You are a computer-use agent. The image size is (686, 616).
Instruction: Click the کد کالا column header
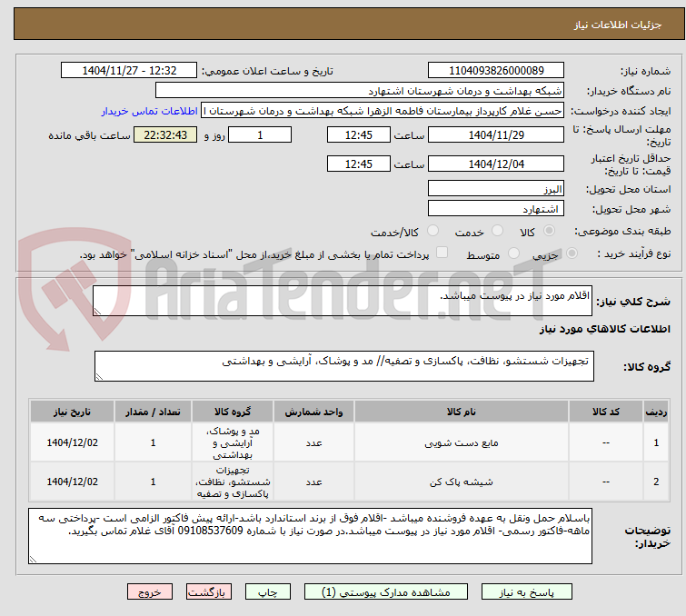(x=606, y=412)
